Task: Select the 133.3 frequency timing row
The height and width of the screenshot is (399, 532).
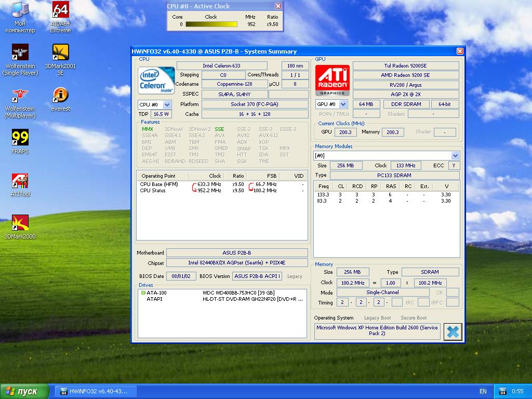Action: pyautogui.click(x=386, y=195)
